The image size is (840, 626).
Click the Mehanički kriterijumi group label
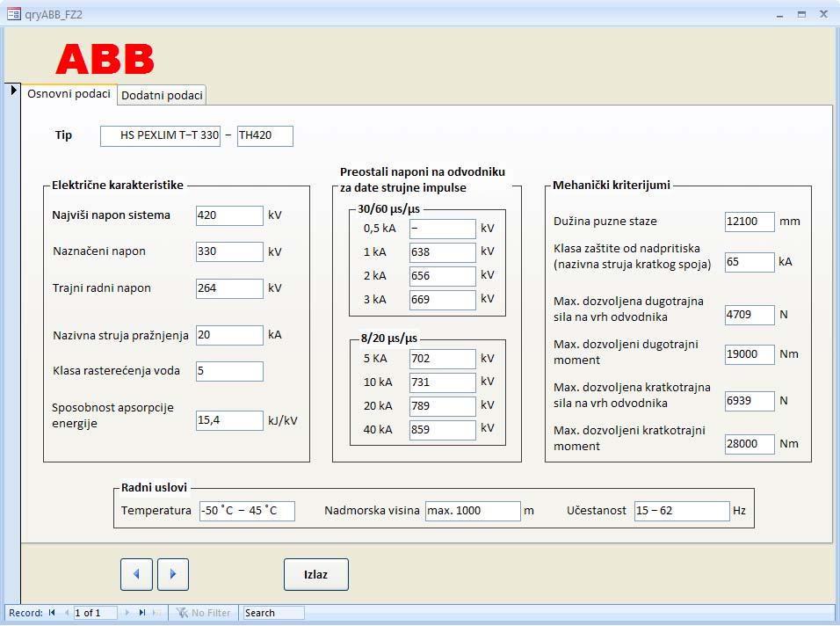(x=612, y=186)
